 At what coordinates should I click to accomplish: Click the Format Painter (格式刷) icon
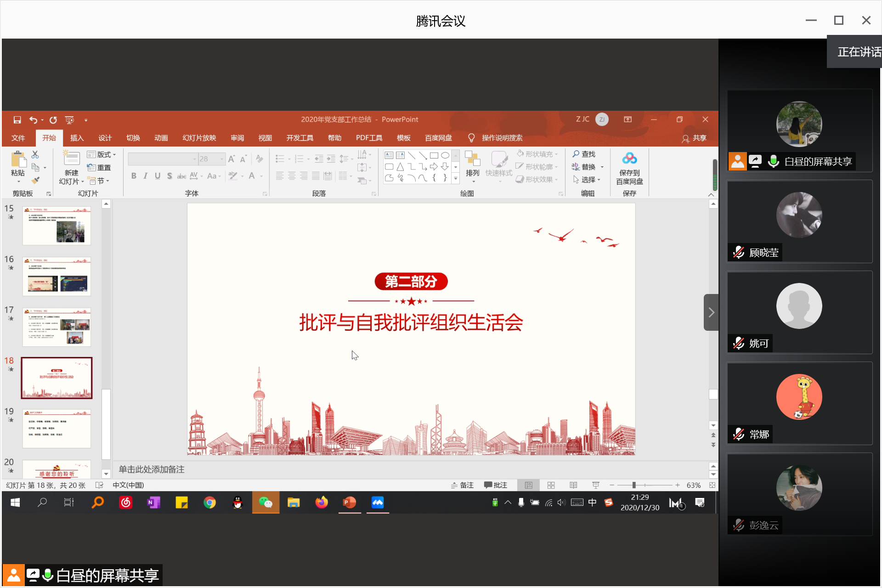click(x=35, y=181)
